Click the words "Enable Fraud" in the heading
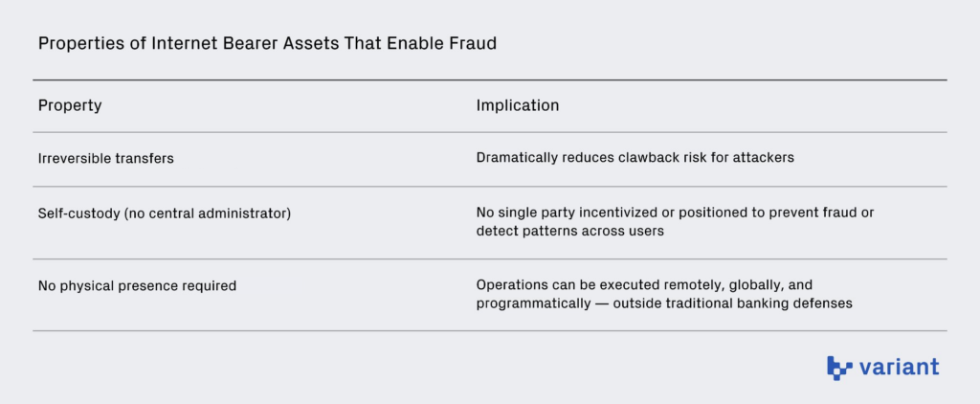The height and width of the screenshot is (404, 980). pos(449,44)
